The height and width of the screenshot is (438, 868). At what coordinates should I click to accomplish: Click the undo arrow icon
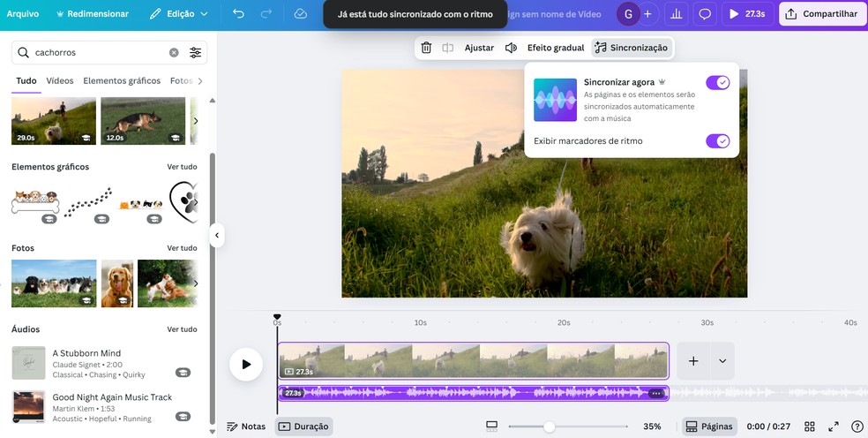click(x=238, y=14)
